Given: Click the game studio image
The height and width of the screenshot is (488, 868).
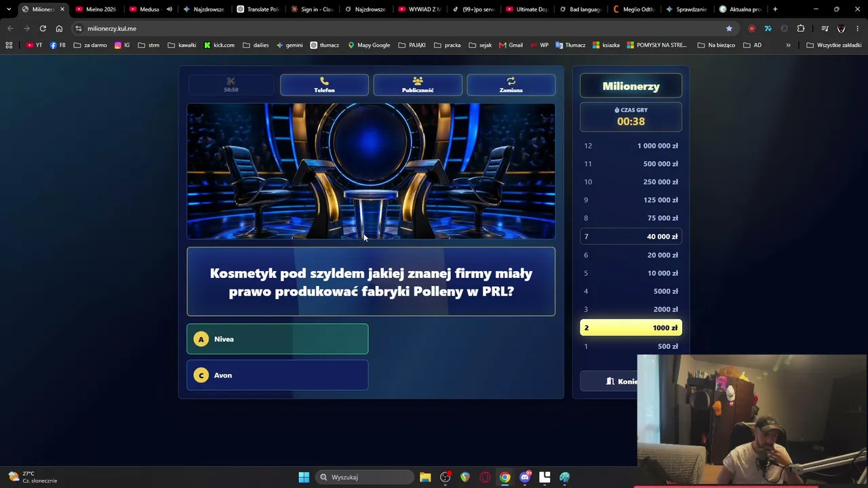Looking at the screenshot, I should pos(371,171).
